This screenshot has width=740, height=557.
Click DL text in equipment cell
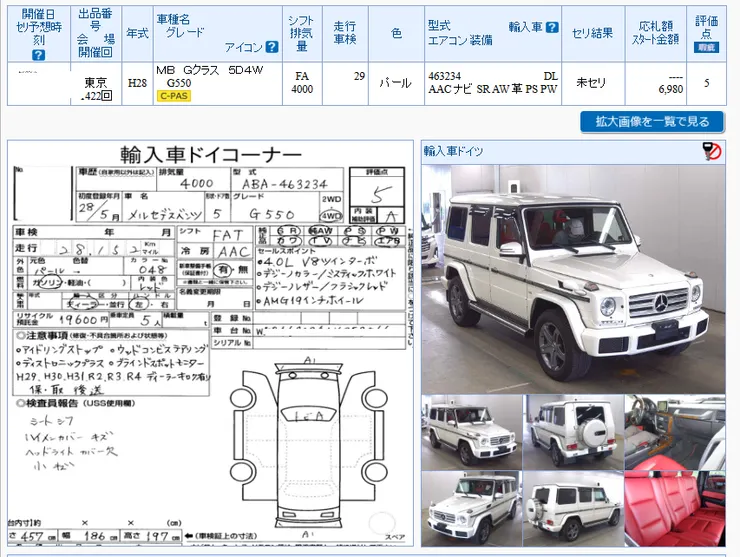551,76
